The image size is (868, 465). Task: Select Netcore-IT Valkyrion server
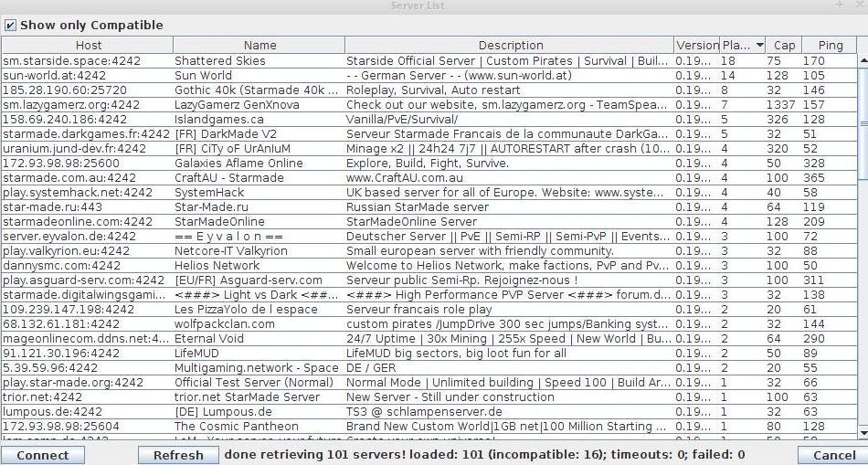[x=231, y=250]
